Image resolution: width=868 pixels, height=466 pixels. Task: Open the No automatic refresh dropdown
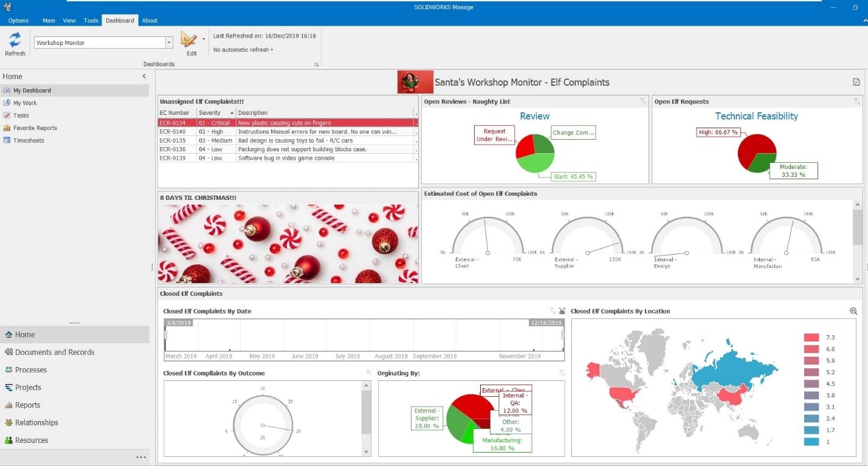[243, 50]
